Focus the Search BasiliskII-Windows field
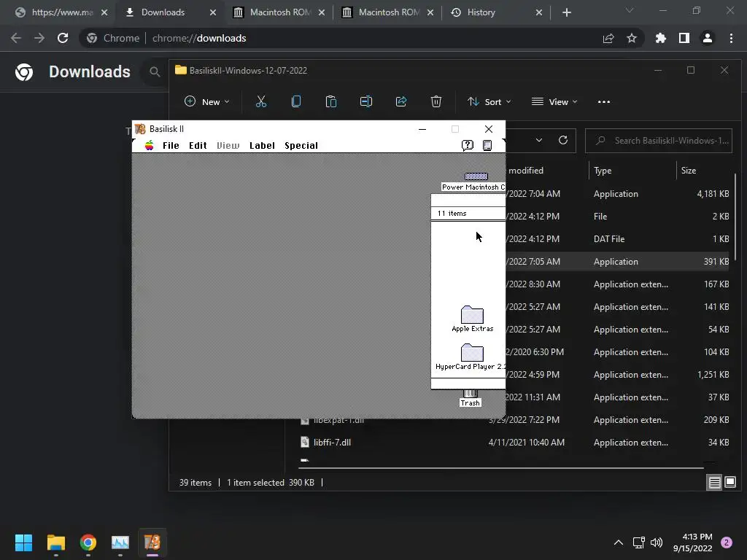747x560 pixels. click(x=659, y=141)
